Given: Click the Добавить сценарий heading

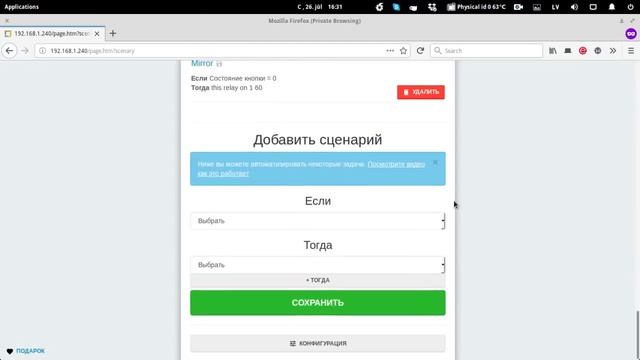Looking at the screenshot, I should pyautogui.click(x=318, y=140).
